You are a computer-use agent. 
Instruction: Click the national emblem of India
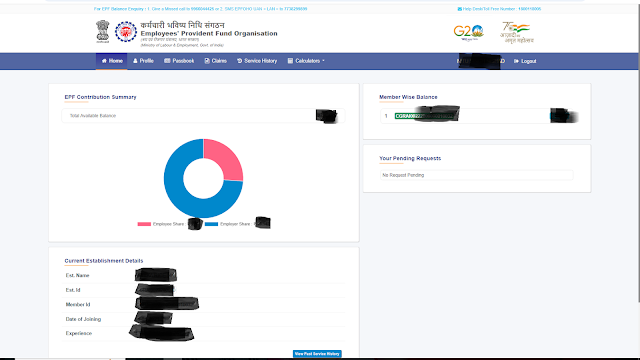103,31
